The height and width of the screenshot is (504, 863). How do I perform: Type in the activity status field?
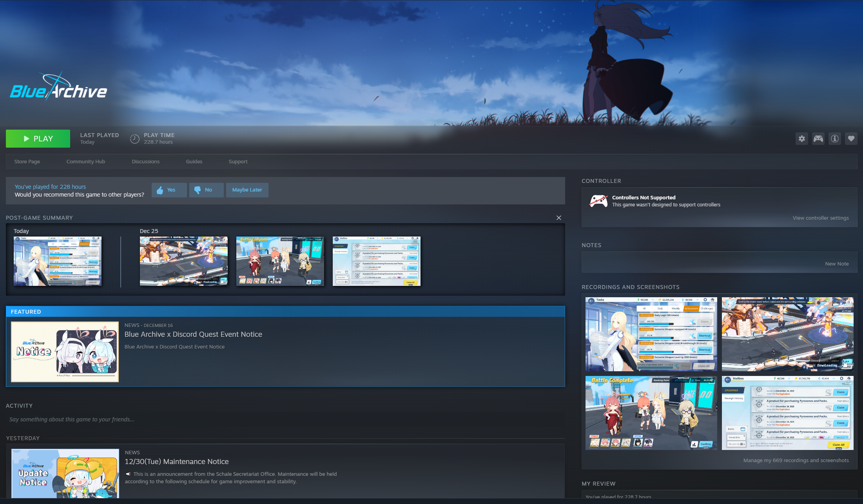point(72,419)
